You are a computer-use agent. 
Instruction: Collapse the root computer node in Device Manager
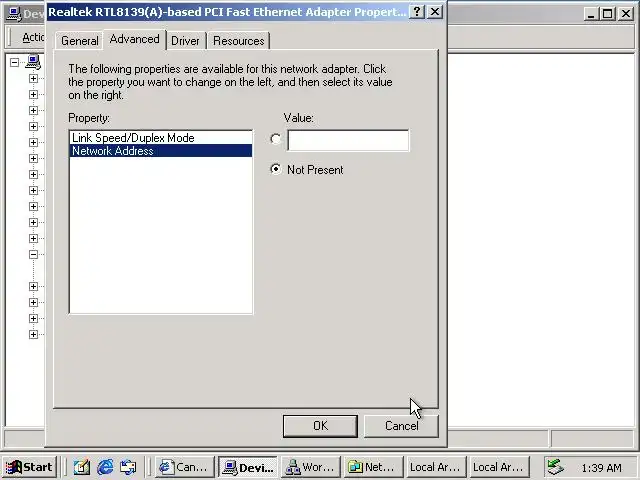pos(14,62)
